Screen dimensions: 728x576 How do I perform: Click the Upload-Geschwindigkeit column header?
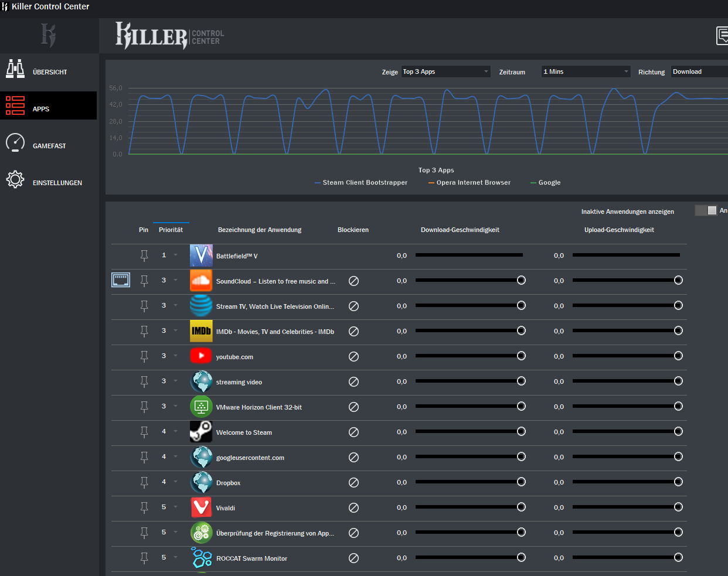point(619,230)
